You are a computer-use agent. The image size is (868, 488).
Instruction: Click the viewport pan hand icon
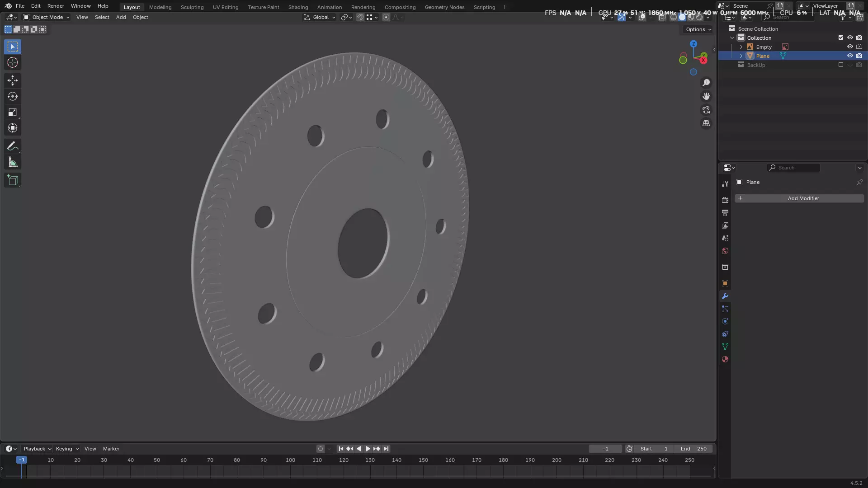coord(706,96)
